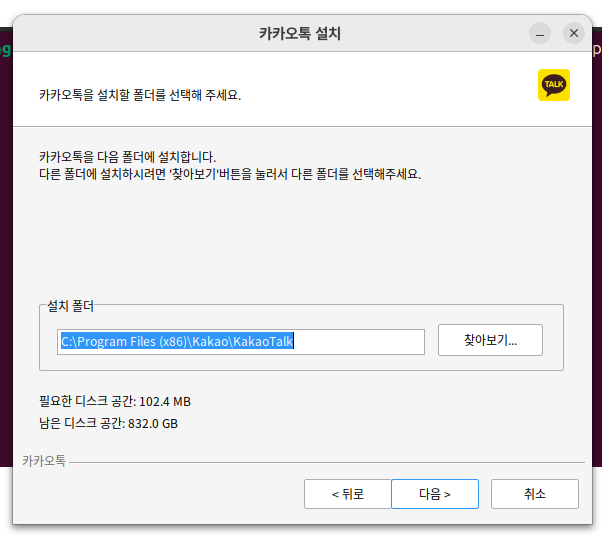Click the 카카오톡 footer label
This screenshot has height=535, width=602.
click(x=44, y=460)
